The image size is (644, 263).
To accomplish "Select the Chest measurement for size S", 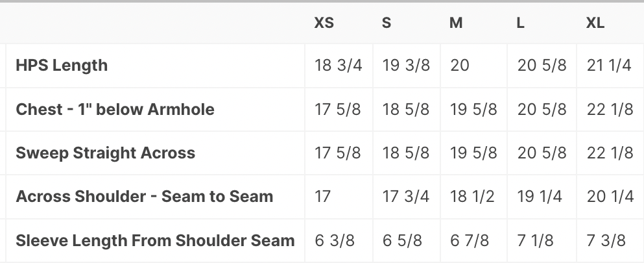I will coord(406,109).
